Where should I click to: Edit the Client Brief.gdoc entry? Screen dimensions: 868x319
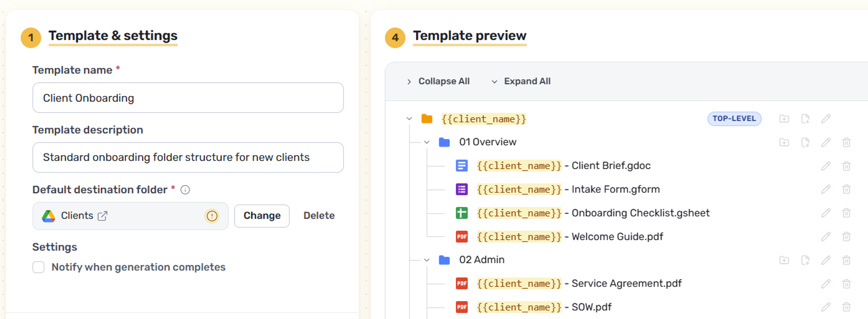coord(826,166)
